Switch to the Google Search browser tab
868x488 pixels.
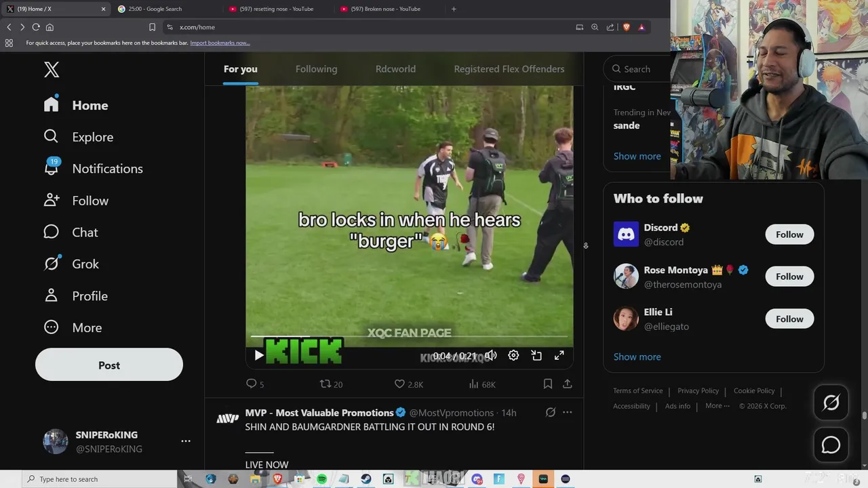[x=166, y=9]
